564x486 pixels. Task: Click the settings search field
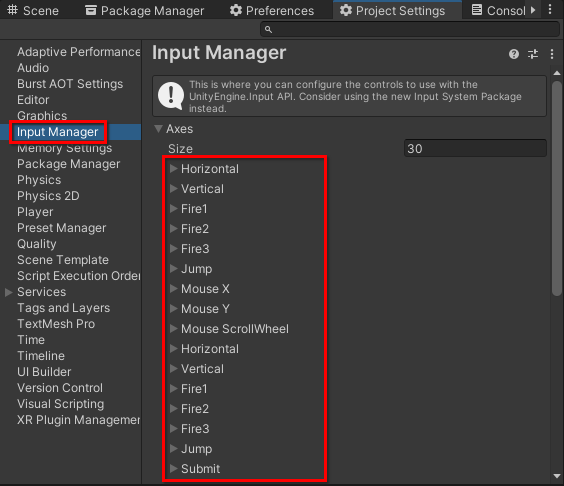tap(410, 29)
